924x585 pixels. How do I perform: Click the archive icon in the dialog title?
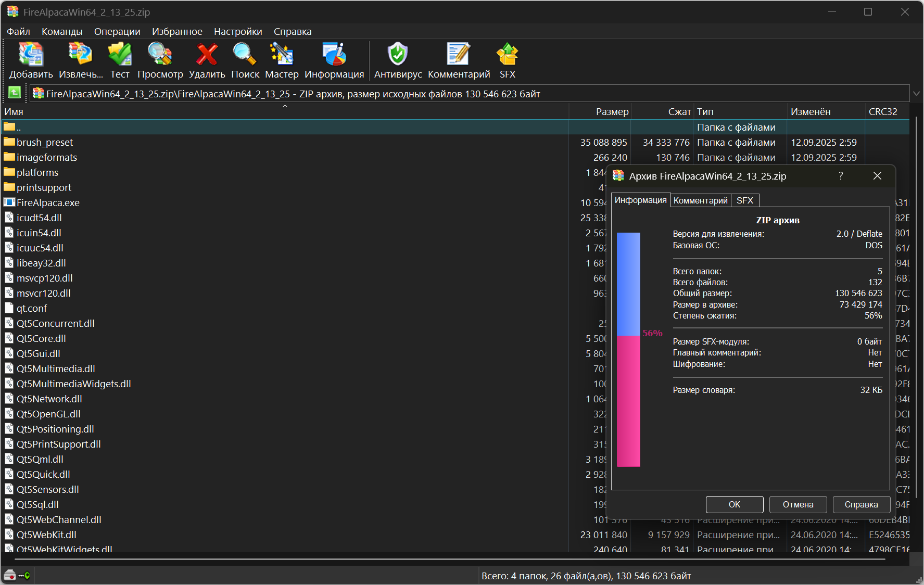point(618,176)
